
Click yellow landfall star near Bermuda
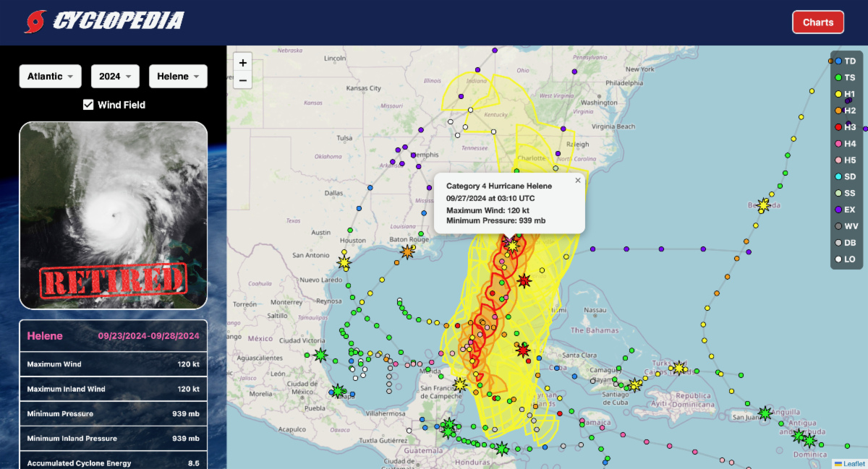(763, 206)
